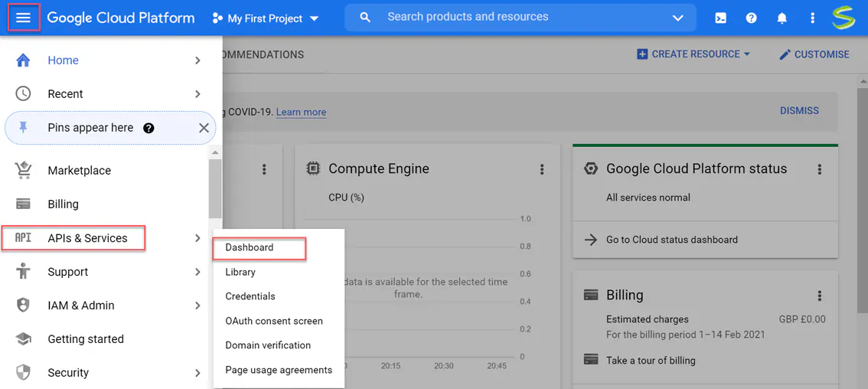Viewport: 868px width, 389px height.
Task: Click the All services normal text
Action: click(x=648, y=198)
